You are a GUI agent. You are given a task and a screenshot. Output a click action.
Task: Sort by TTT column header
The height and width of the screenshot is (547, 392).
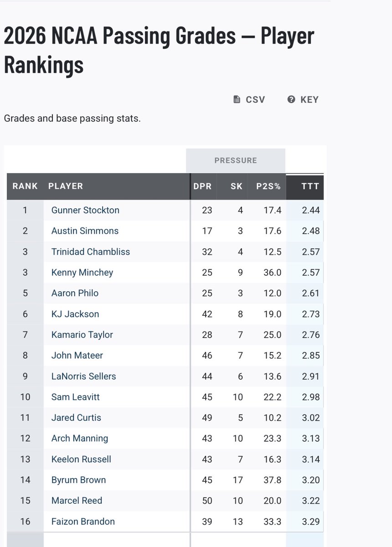tap(310, 186)
